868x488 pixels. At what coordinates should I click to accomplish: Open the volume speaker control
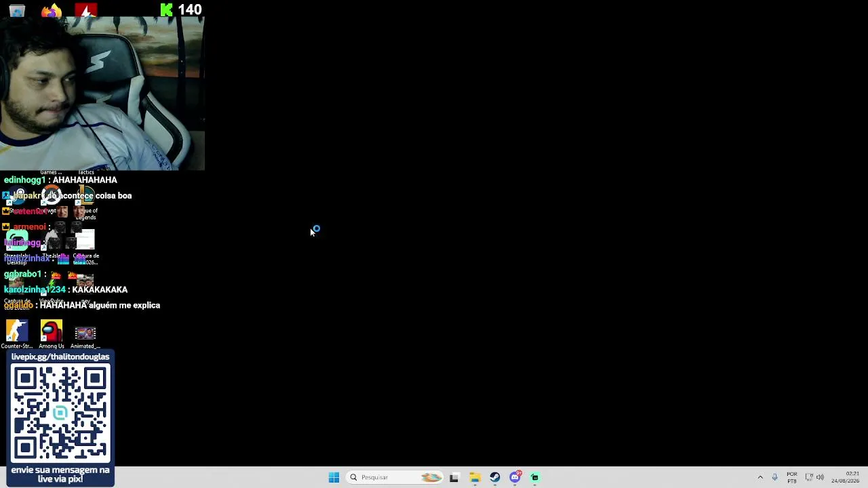click(x=821, y=477)
